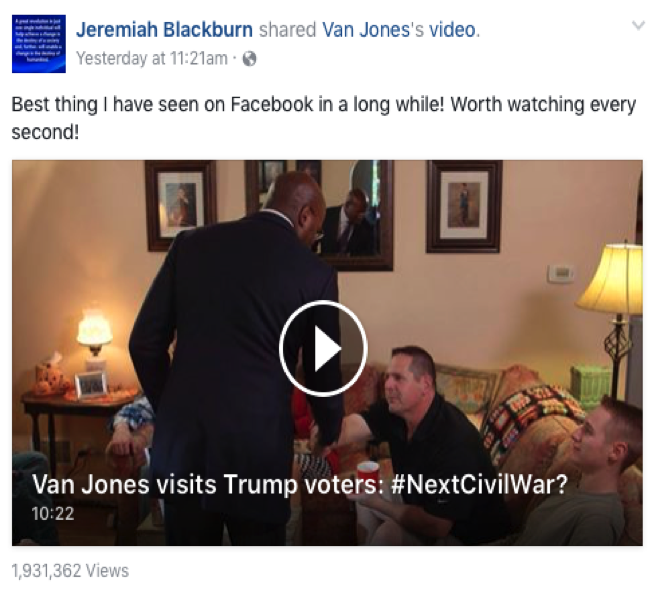Click the #NextCivilWar? hashtag in title
The width and height of the screenshot is (655, 599).
[x=480, y=485]
